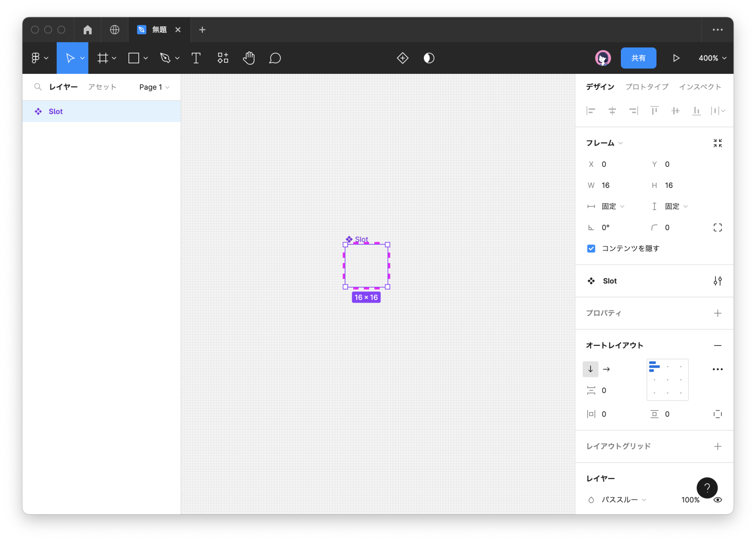The height and width of the screenshot is (542, 756).
Task: Switch to the インスペクト tab
Action: pyautogui.click(x=700, y=87)
